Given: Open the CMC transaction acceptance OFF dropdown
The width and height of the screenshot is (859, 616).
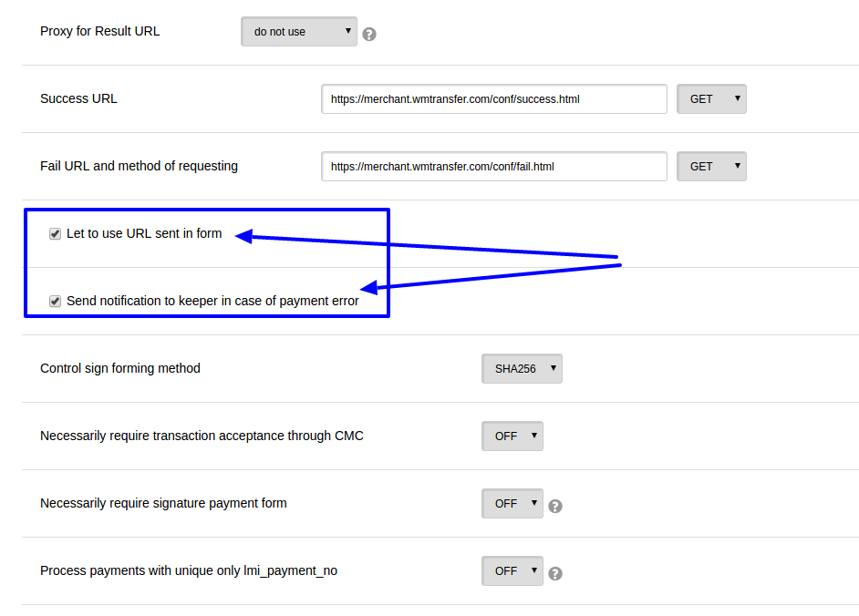Looking at the screenshot, I should point(512,436).
